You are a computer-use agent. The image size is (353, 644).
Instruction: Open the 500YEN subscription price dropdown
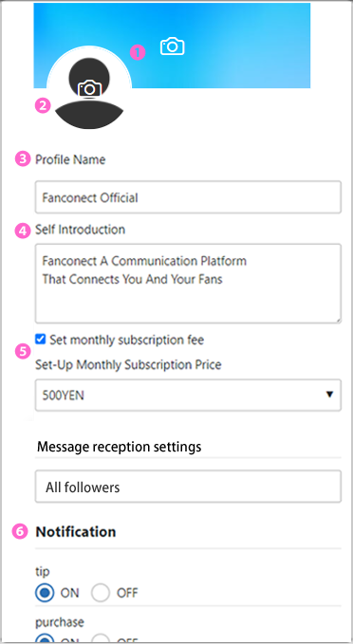(x=188, y=396)
